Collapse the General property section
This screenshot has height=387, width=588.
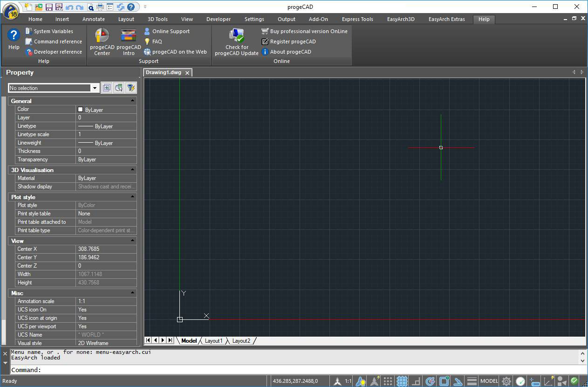click(132, 101)
